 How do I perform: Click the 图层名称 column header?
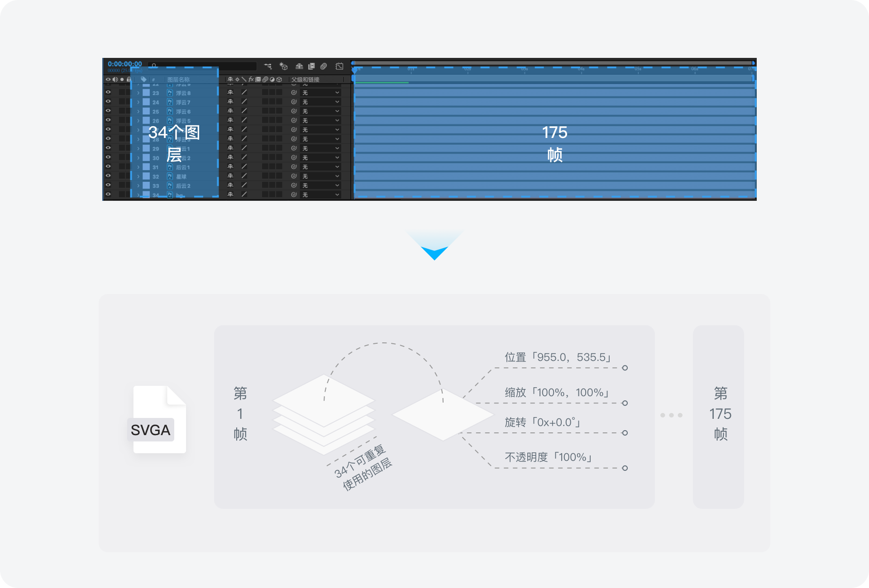[x=178, y=80]
